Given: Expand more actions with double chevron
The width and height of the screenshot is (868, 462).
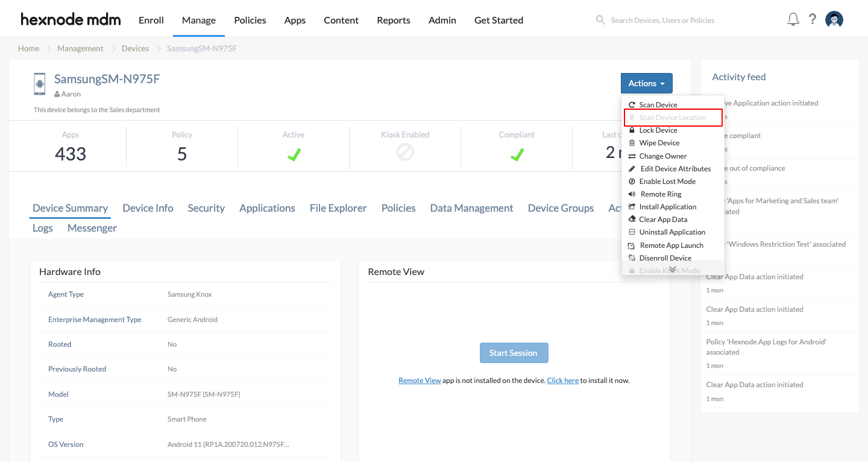Looking at the screenshot, I should [673, 269].
